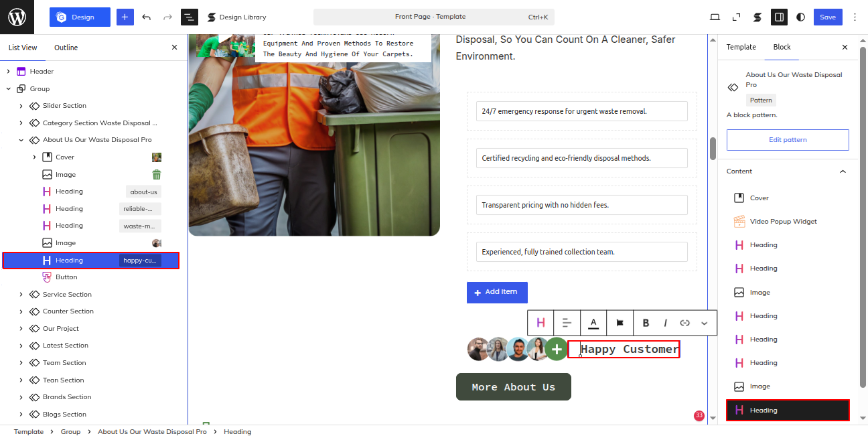The width and height of the screenshot is (868, 438).
Task: Open command palette Front Page Template
Action: coord(434,17)
